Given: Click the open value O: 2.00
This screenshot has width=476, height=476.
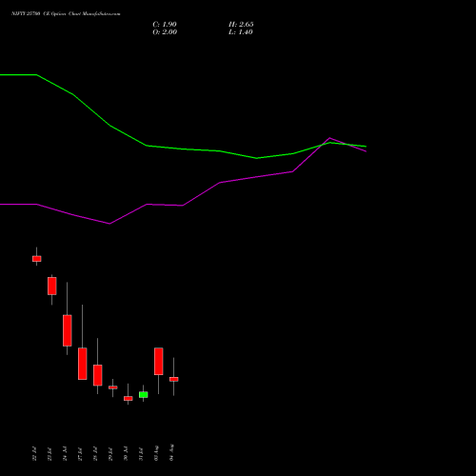Looking at the screenshot, I should click(x=165, y=32).
